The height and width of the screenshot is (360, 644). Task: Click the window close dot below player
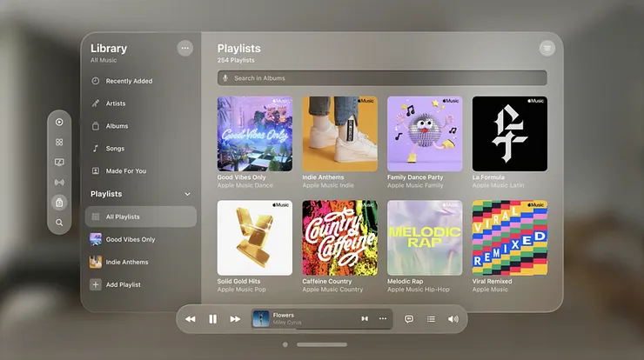(x=285, y=345)
